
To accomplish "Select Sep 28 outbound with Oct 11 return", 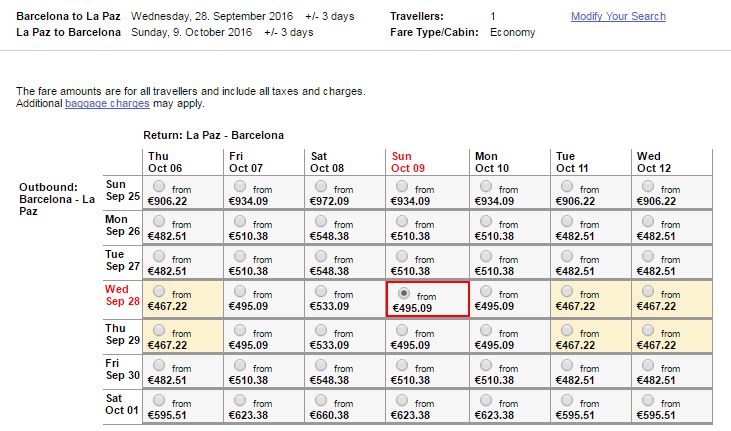I will click(x=567, y=292).
